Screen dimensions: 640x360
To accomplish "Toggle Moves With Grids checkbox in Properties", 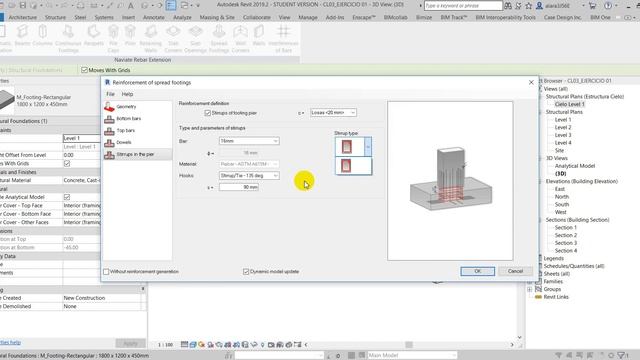I will (x=67, y=163).
